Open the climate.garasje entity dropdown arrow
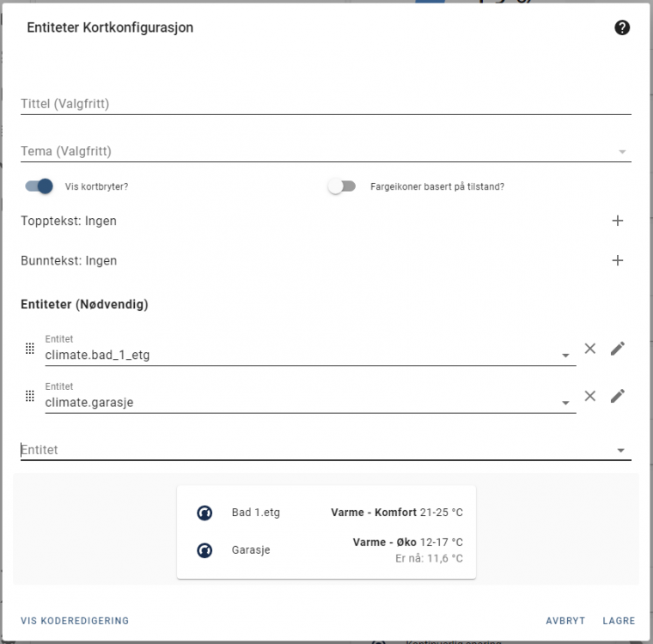Viewport: 653px width, 644px height. [565, 403]
